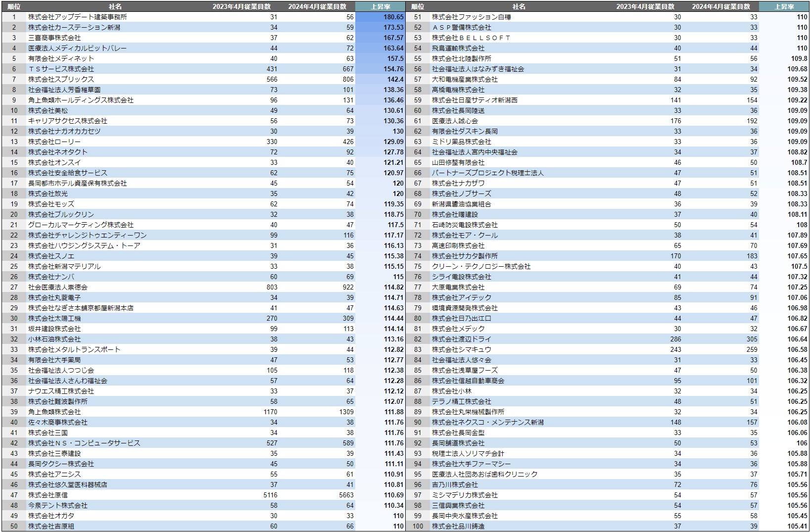Click the 税理士法人ソリマチ会計 cell
Image resolution: width=810 pixels, height=532 pixels.
pos(468,453)
